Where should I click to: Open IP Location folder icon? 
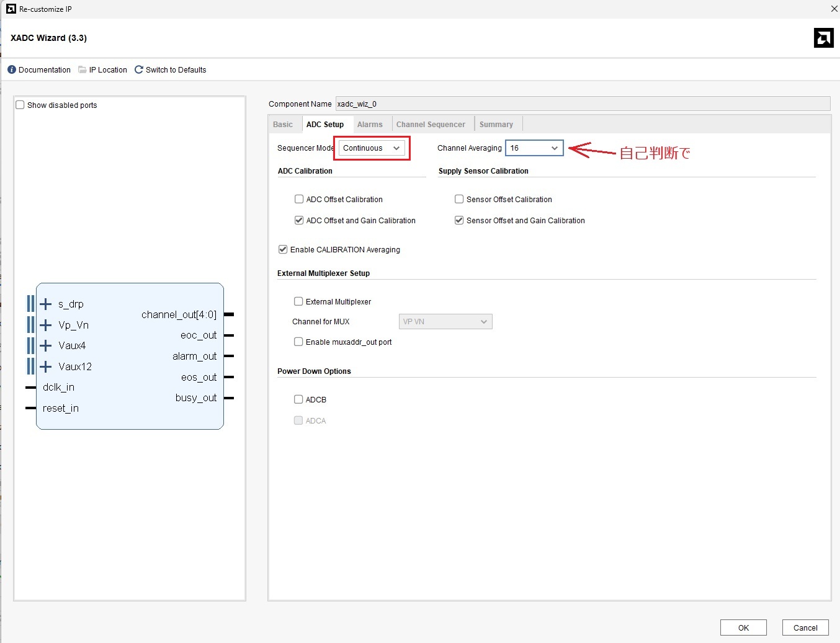(x=83, y=70)
